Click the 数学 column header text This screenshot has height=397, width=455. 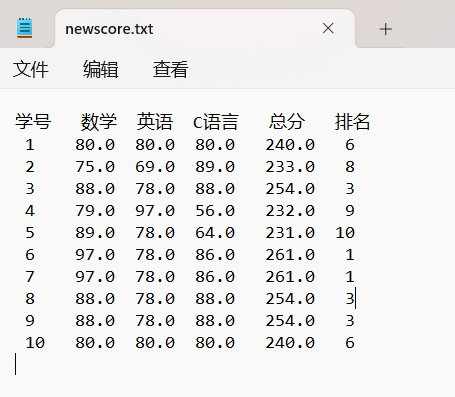(99, 121)
